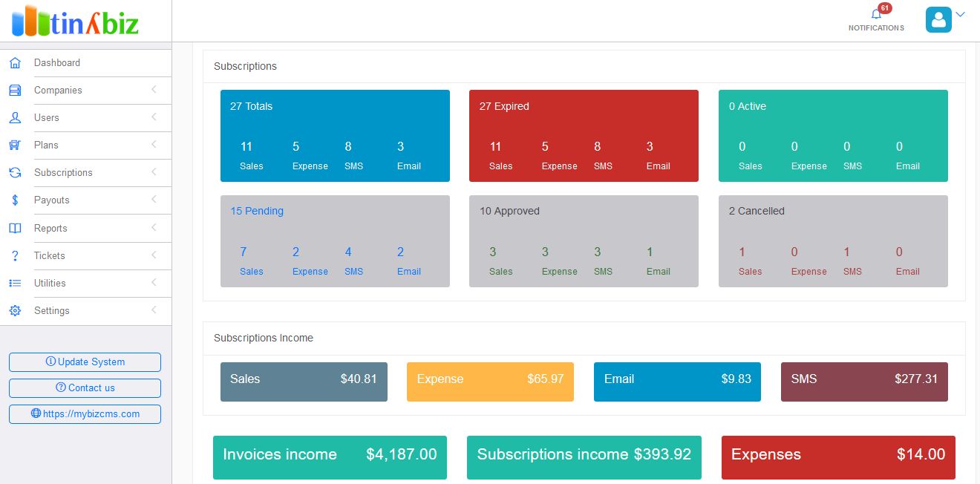Open the user profile dropdown arrow
Viewport: 980px width, 484px height.
[x=960, y=14]
